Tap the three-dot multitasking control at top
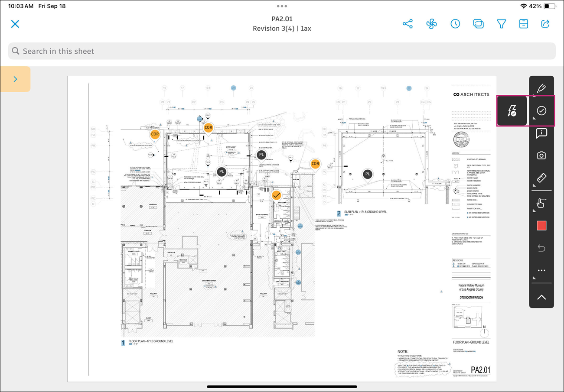Screen dimensions: 564x392 point(282,6)
